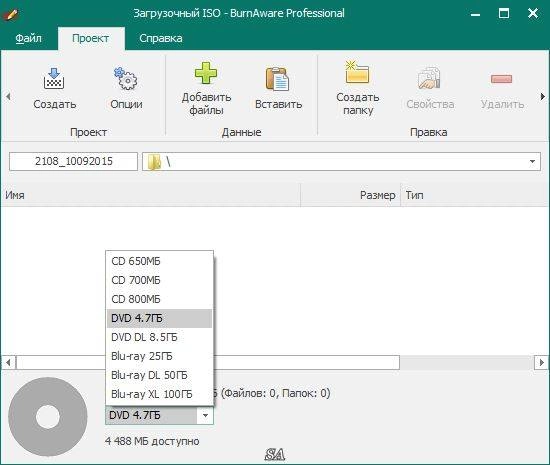The width and height of the screenshot is (550, 465).
Task: Expand the folder path dropdown arrow
Action: click(532, 162)
